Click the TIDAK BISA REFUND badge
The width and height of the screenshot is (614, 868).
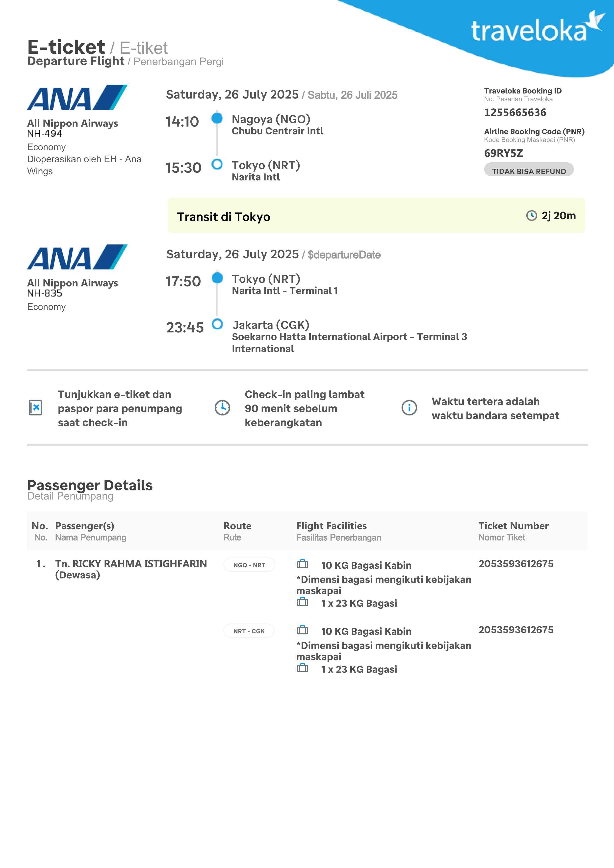pyautogui.click(x=529, y=170)
